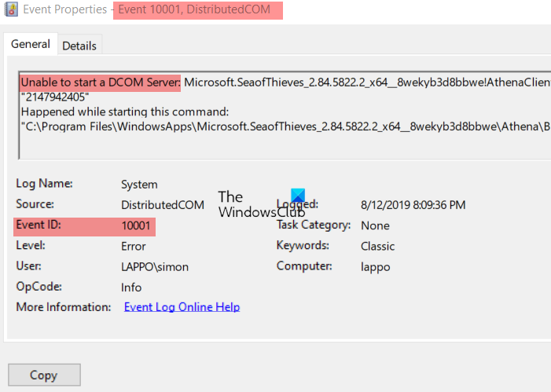Click the Log Name value System
The image size is (551, 392).
[x=139, y=185]
